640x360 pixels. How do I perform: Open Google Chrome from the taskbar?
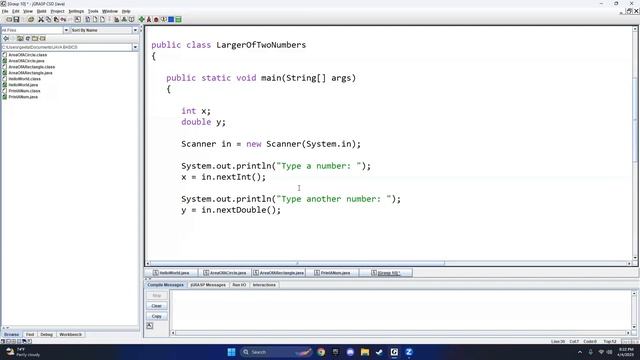click(321, 352)
